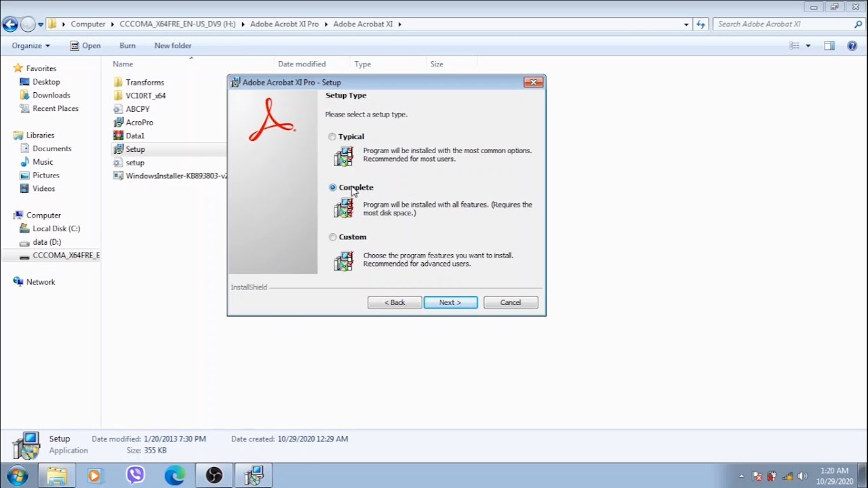The image size is (868, 488).
Task: Open the view options dropdown arrow
Action: 808,45
